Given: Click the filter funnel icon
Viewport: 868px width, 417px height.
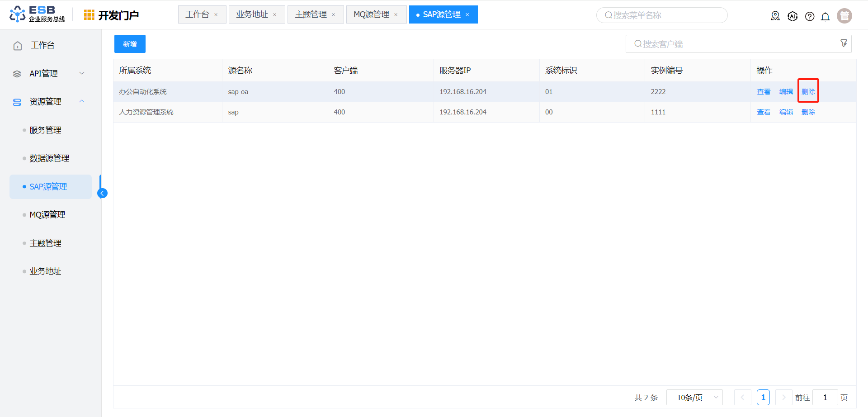Looking at the screenshot, I should pos(844,43).
